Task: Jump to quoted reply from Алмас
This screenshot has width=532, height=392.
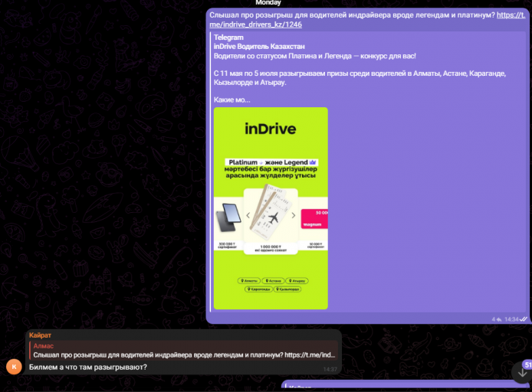Action: tap(183, 351)
